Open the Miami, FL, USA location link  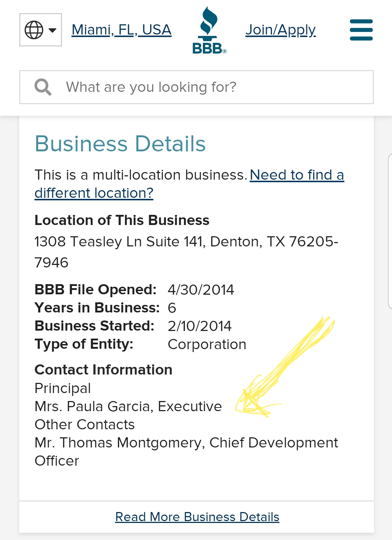pyautogui.click(x=122, y=30)
